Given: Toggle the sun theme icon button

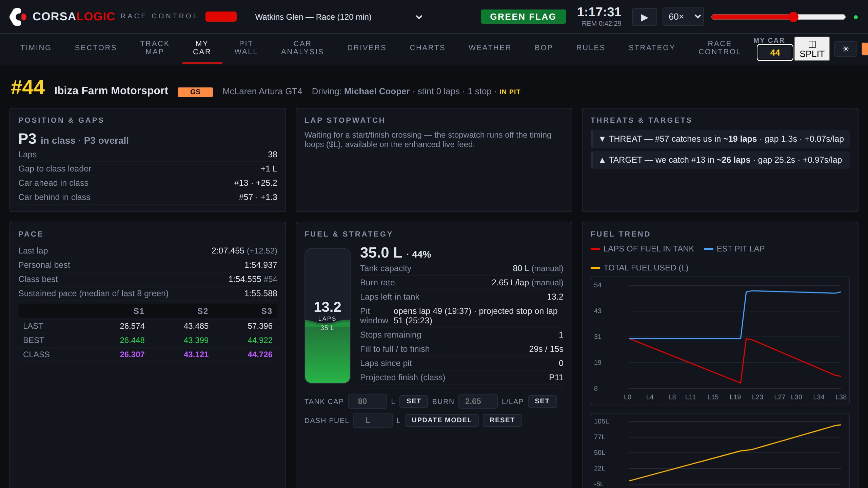Looking at the screenshot, I should click(x=846, y=49).
